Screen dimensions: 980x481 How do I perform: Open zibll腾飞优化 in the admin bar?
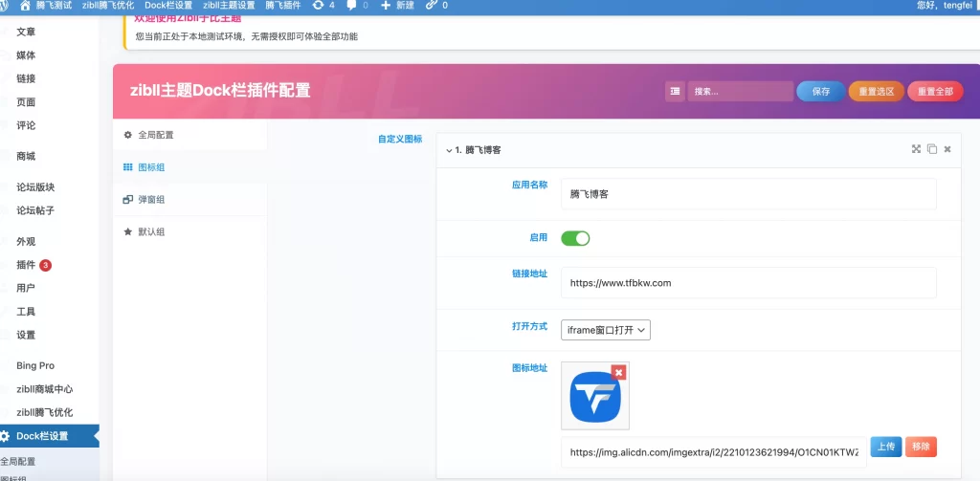point(108,5)
